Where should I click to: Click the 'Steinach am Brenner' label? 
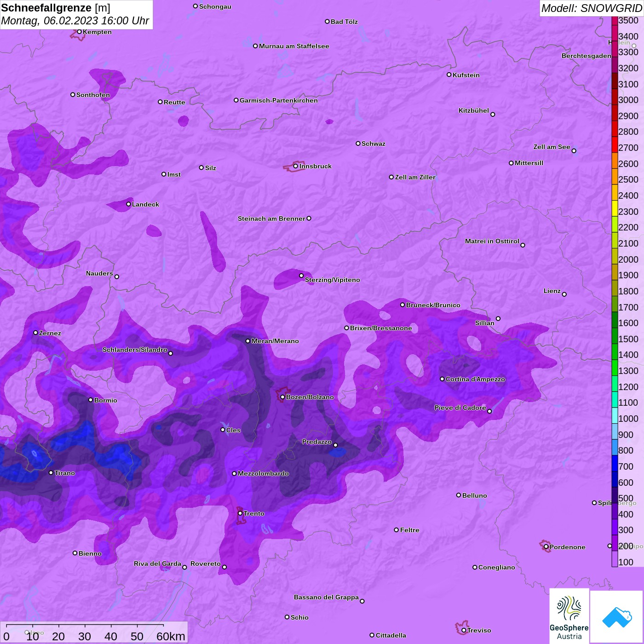[x=271, y=218]
